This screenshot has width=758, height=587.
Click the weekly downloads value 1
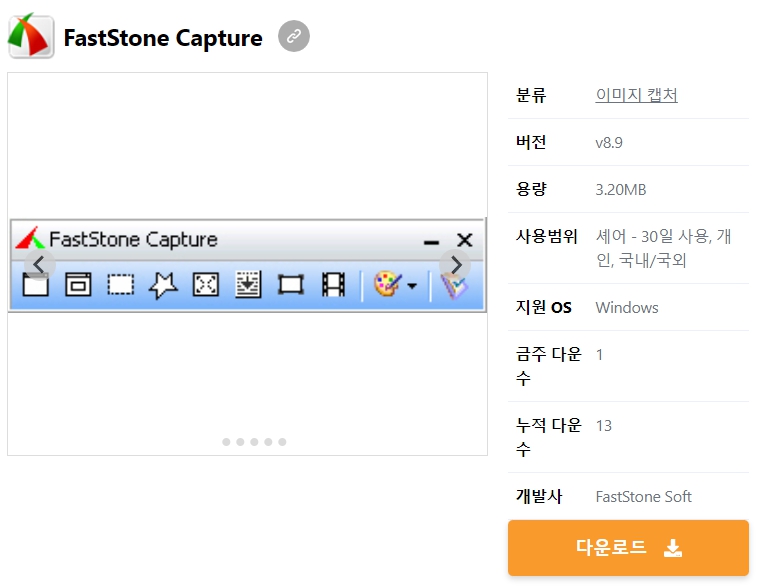coord(599,355)
